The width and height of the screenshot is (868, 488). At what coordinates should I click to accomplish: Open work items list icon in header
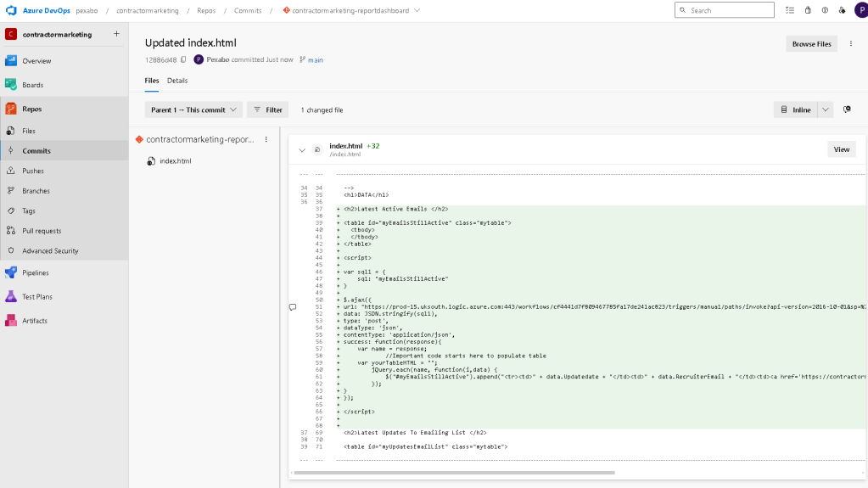click(790, 10)
